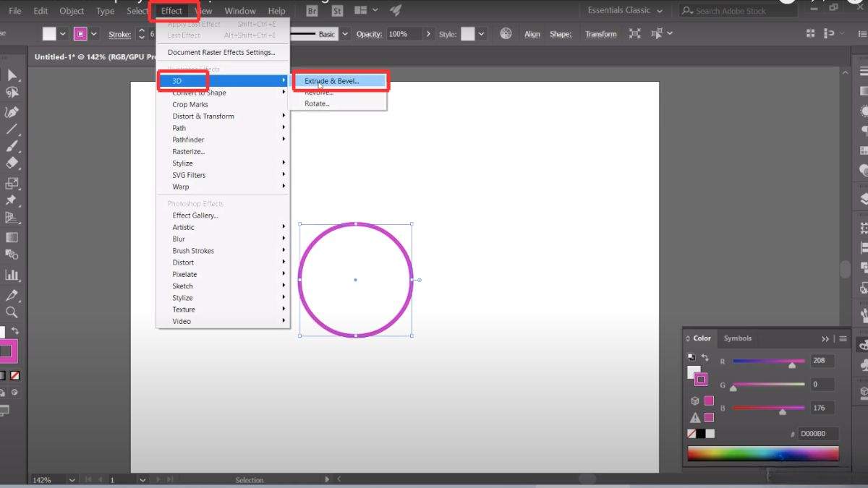Select the Paintbrush tool

point(12,147)
